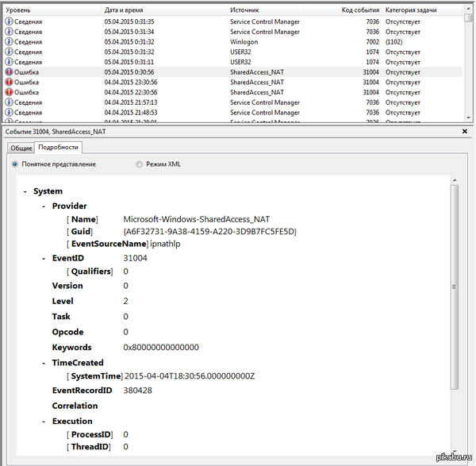
Task: Select the Подробности tab
Action: coord(58,147)
